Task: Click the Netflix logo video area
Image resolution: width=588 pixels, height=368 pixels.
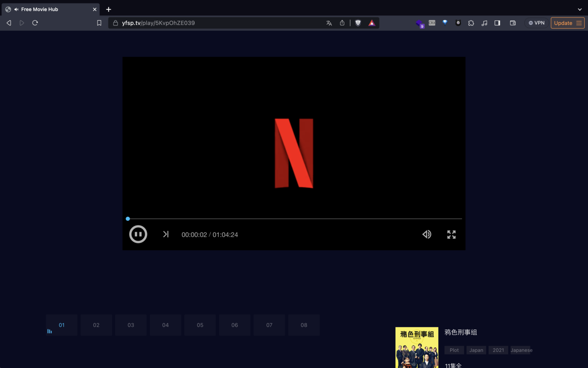Action: point(294,153)
